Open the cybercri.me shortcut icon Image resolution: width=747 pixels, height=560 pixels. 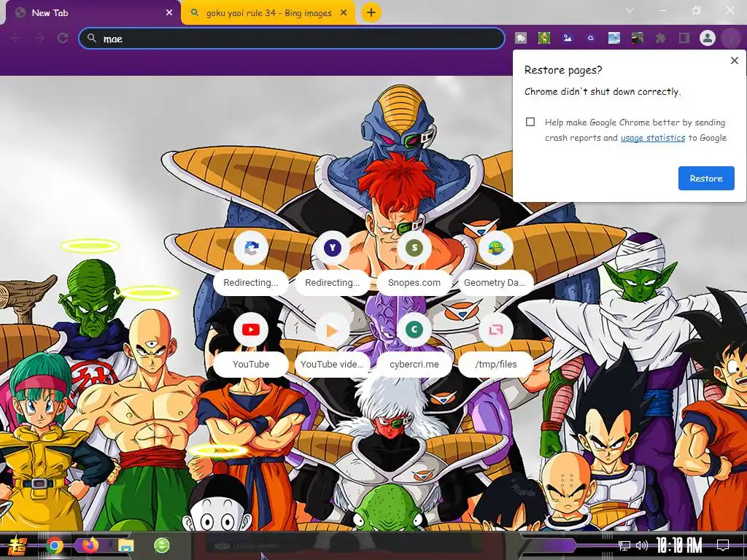click(x=414, y=330)
